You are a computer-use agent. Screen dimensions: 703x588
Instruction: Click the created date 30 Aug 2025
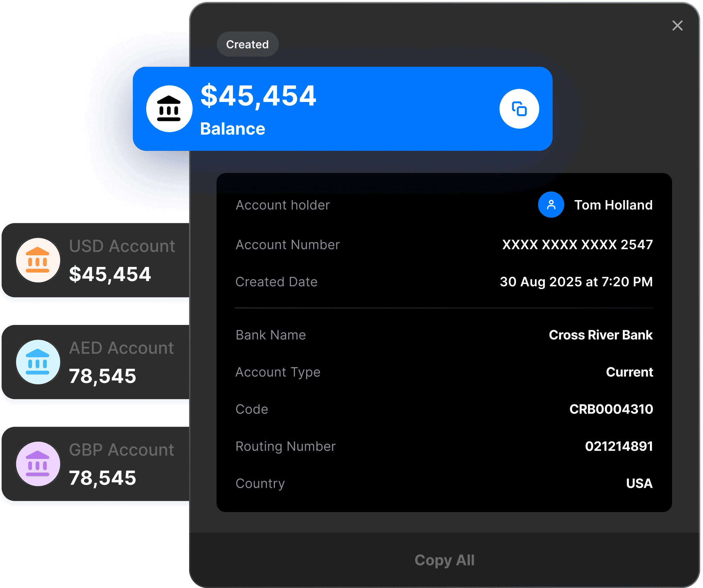576,281
